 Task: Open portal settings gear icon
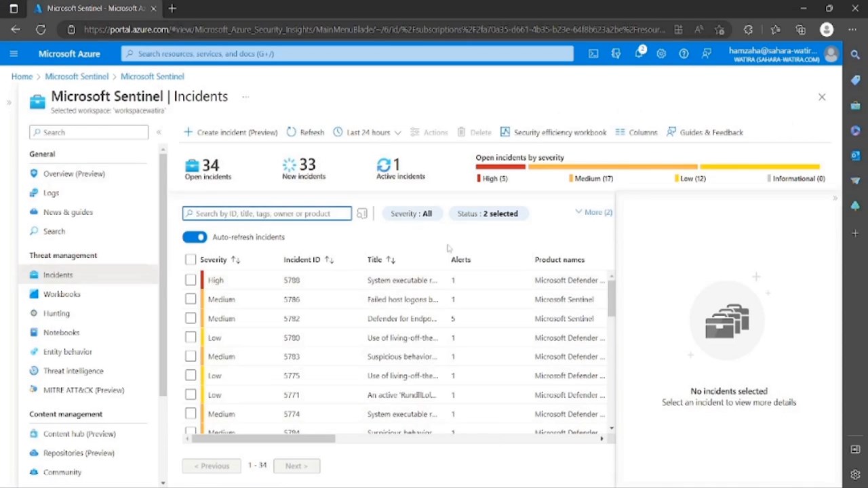(661, 54)
